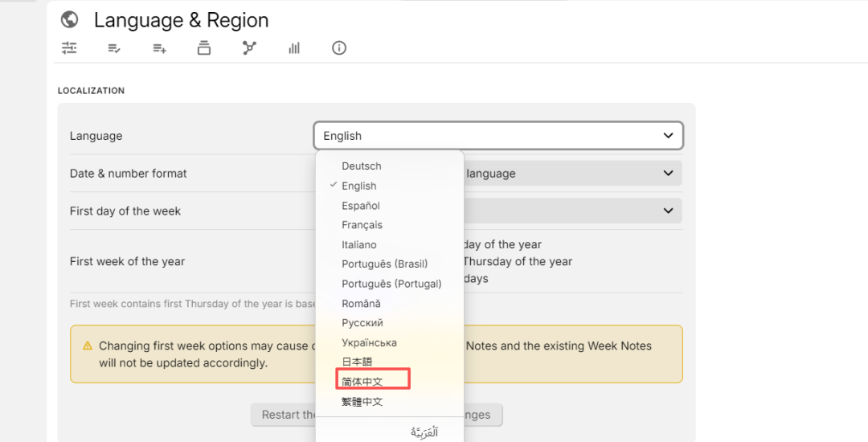The image size is (868, 442).
Task: Pick 日本語 in the language list
Action: [x=357, y=362]
